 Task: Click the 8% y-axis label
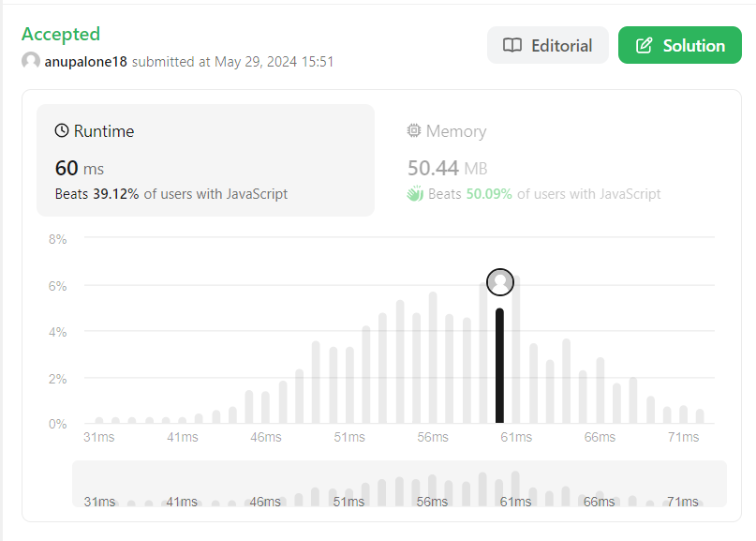point(57,239)
